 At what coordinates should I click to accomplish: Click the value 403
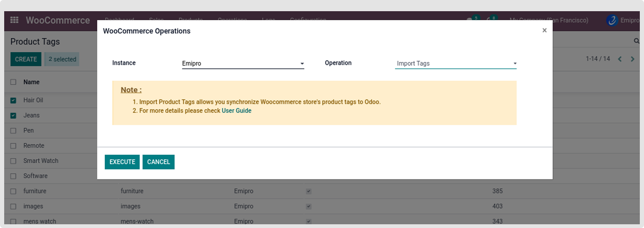coord(497,206)
